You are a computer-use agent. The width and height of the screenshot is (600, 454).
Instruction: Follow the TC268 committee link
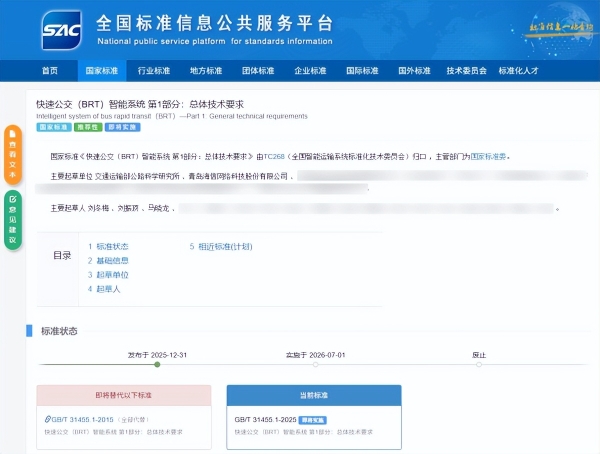point(274,157)
